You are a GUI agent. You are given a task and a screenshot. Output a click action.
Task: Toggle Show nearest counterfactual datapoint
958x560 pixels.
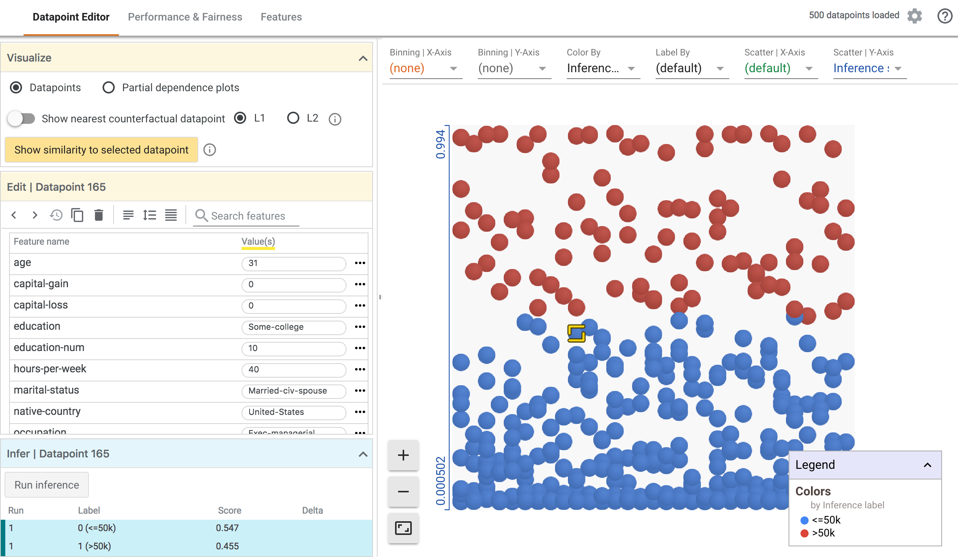coord(21,119)
